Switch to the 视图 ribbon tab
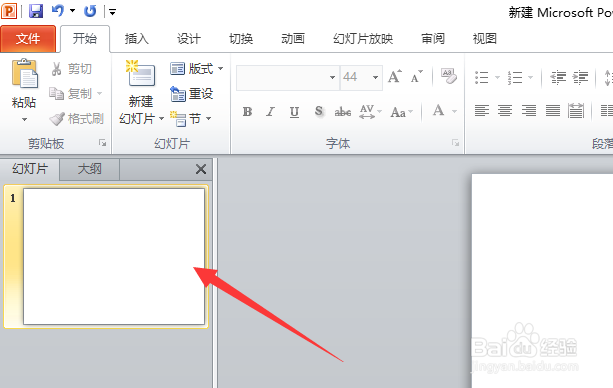 pos(485,39)
